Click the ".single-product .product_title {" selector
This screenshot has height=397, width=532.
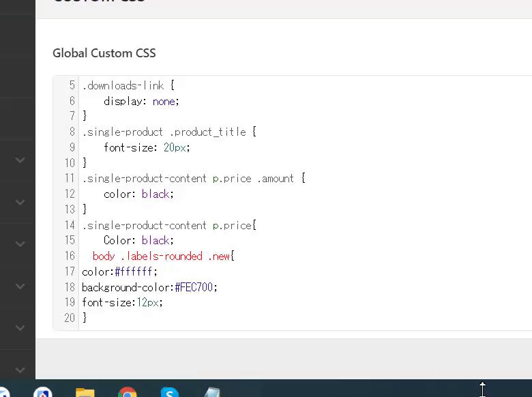(169, 132)
